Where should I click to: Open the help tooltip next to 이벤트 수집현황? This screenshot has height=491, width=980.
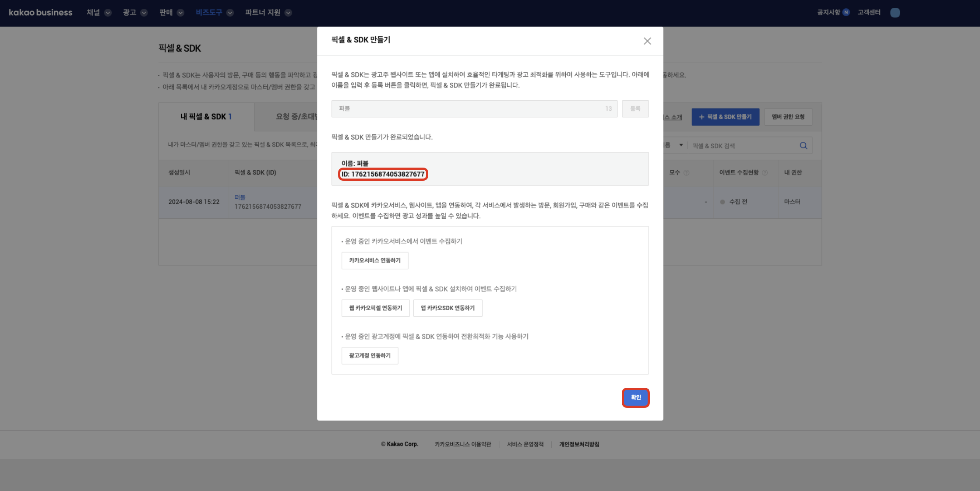point(765,173)
